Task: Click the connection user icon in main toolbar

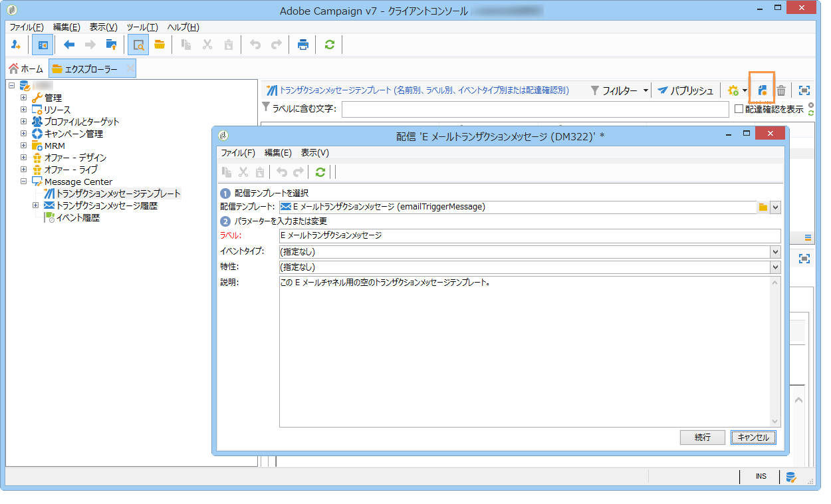Action: pos(16,45)
